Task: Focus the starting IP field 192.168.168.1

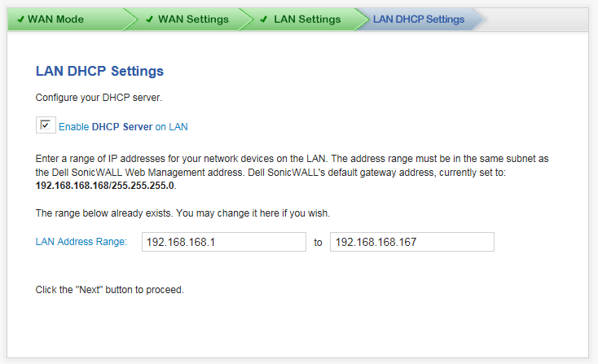Action: pyautogui.click(x=224, y=242)
